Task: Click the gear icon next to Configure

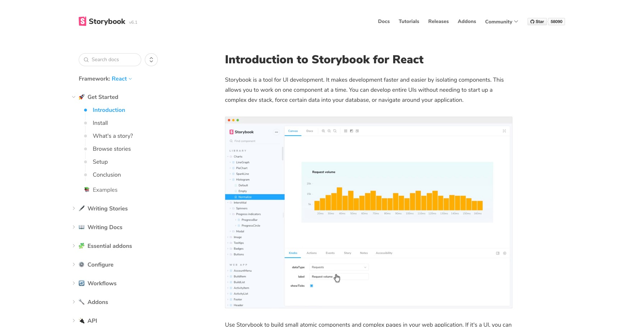Action: pos(82,264)
